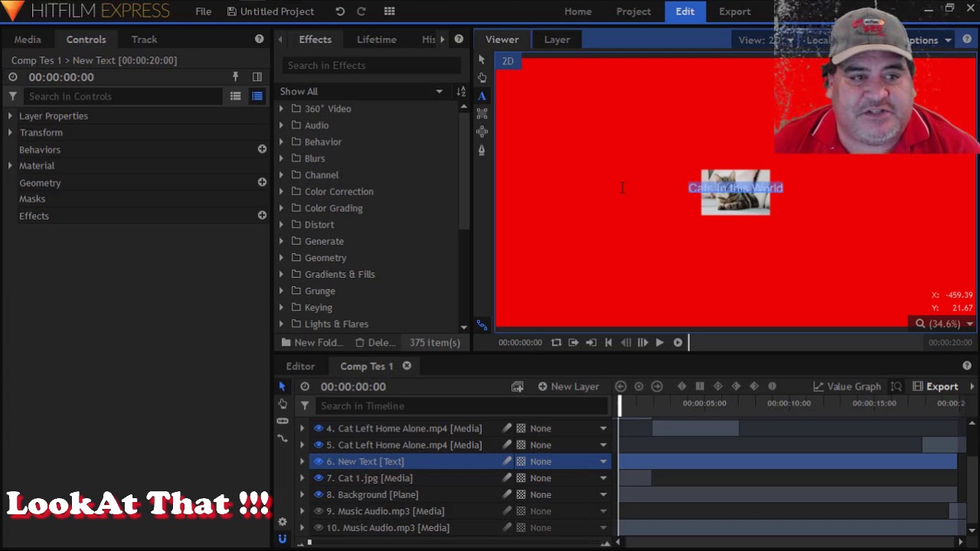Pin the Controls panel
The height and width of the screenshot is (551, 980).
(236, 77)
